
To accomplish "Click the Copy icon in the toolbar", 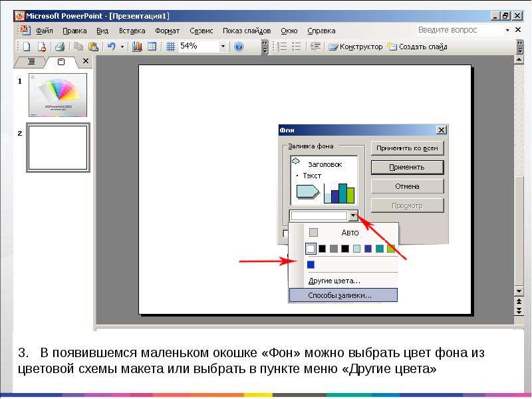I will pos(78,47).
